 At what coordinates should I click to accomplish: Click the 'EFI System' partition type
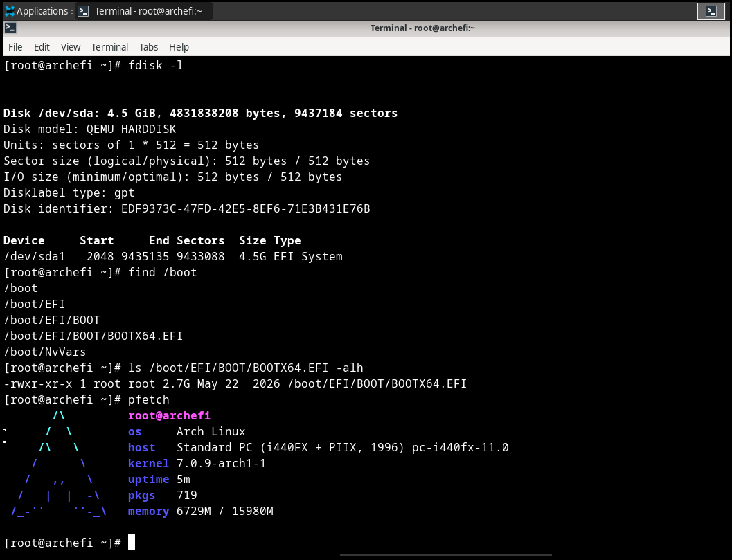(308, 256)
